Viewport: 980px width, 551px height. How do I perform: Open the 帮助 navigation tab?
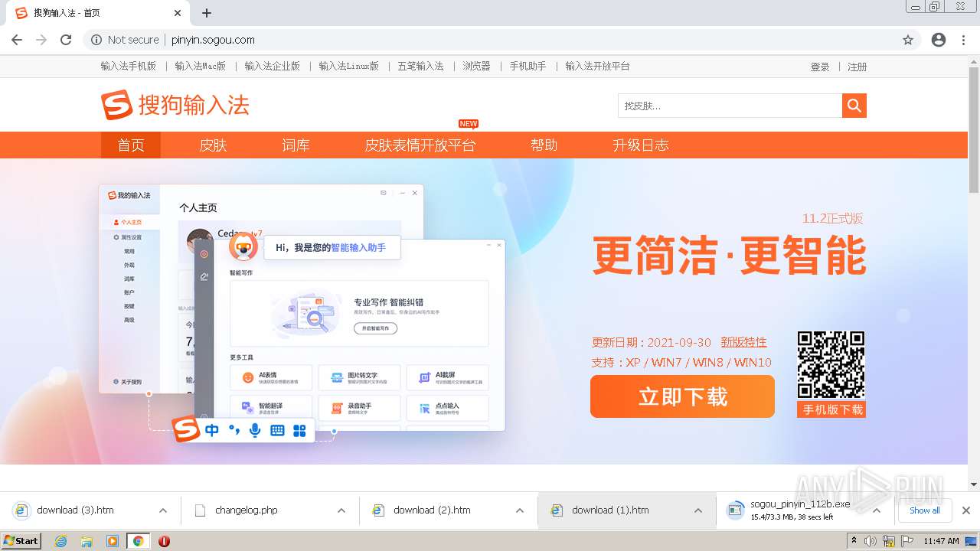[544, 145]
